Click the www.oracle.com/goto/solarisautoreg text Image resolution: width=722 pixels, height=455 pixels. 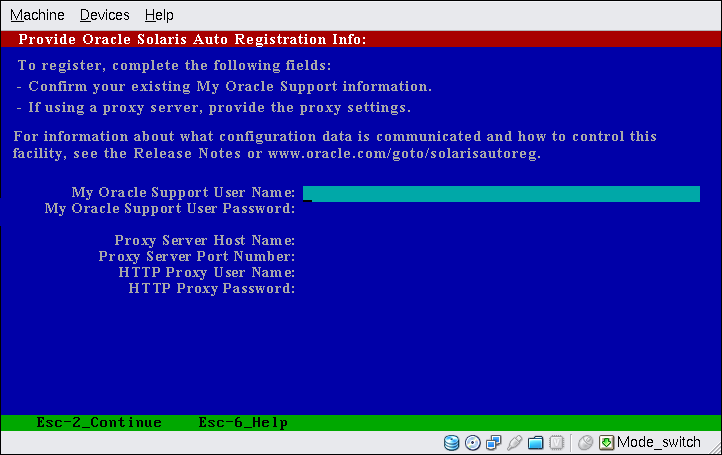tap(404, 153)
